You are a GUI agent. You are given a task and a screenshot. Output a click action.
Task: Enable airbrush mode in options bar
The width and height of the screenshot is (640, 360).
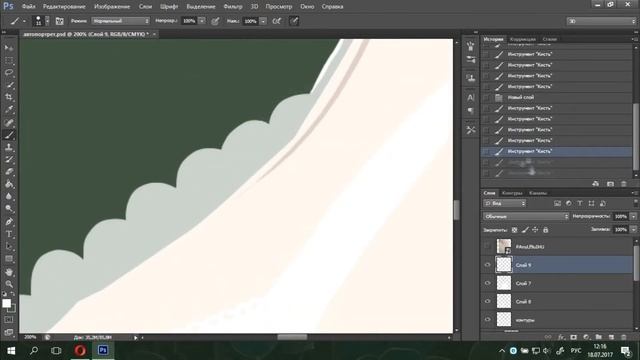coord(276,21)
